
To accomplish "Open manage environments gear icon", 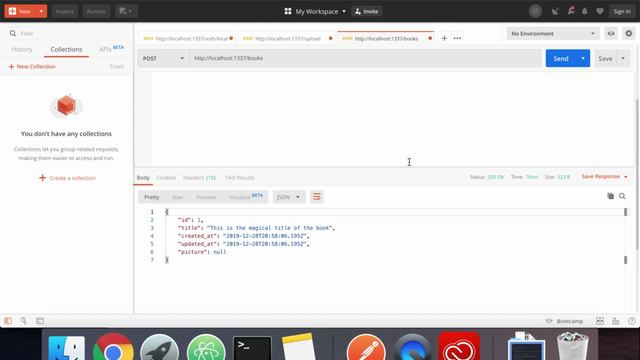I will (629, 33).
